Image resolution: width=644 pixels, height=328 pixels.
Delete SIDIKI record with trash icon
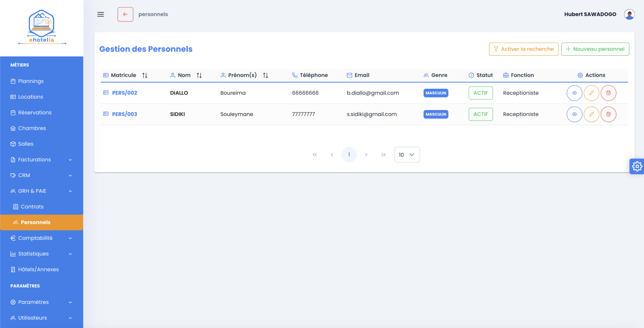coord(608,114)
